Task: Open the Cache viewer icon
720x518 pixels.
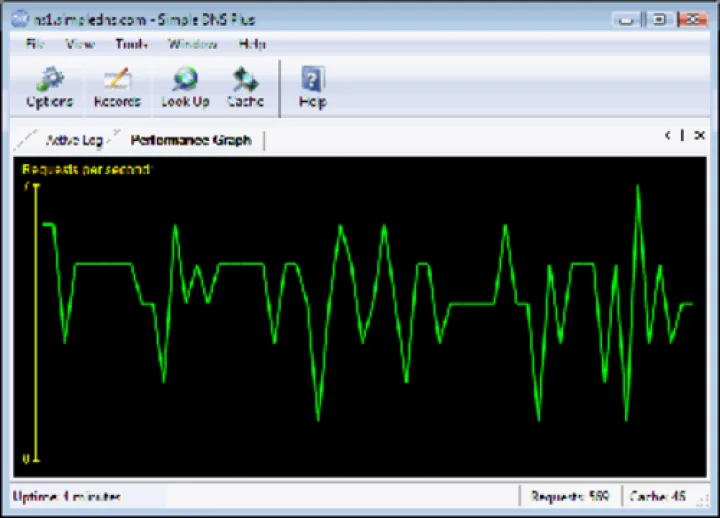Action: [x=245, y=87]
